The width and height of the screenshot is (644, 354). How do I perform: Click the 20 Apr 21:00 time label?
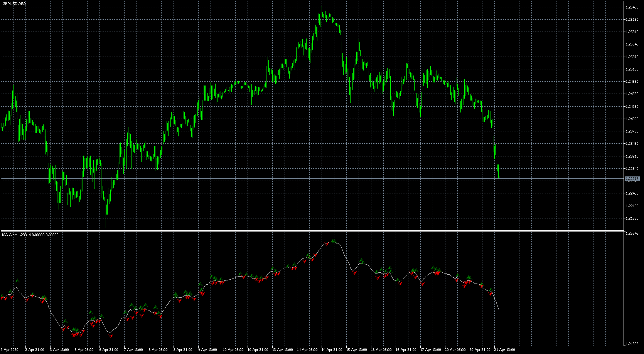(480, 350)
